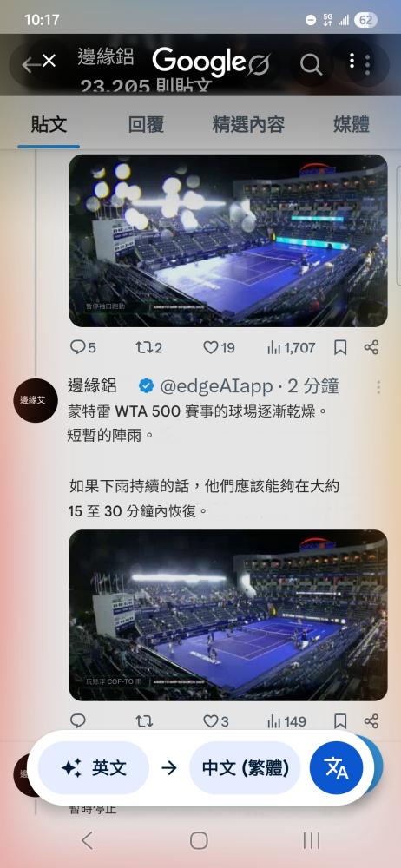This screenshot has height=868, width=401.
Task: Switch to the 回覆 tab
Action: tap(146, 124)
